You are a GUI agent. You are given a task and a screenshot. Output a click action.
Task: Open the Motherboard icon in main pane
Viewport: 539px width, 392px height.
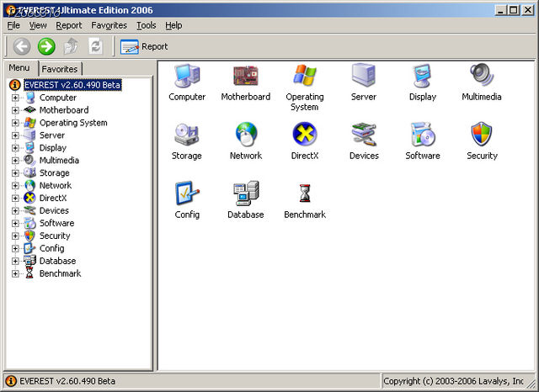click(x=246, y=76)
